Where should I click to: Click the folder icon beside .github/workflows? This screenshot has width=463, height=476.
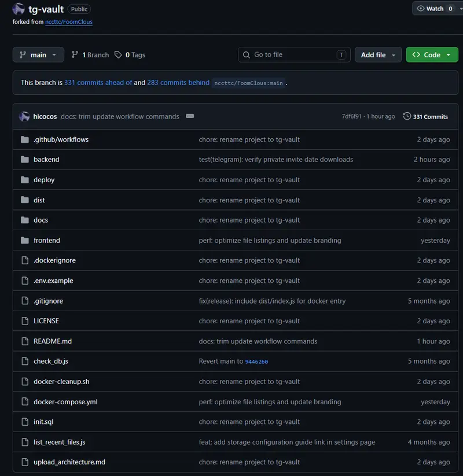click(x=25, y=139)
